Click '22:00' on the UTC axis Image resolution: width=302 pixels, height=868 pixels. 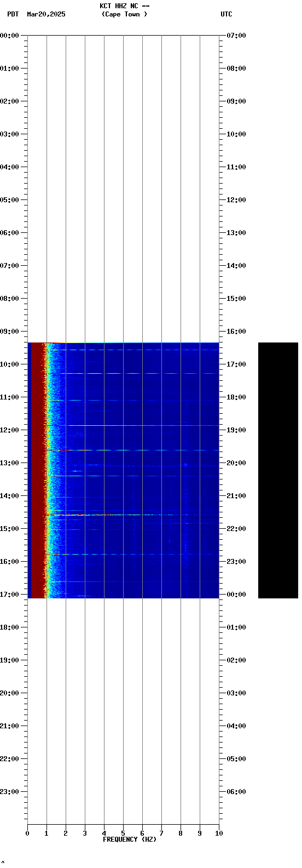(236, 529)
